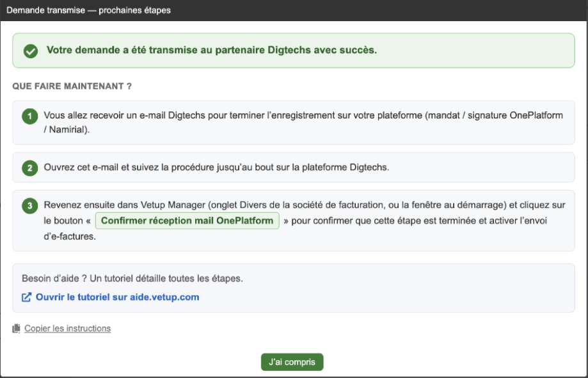Viewport: 588px width, 378px height.
Task: Click the step 2 number badge
Action: pos(29,168)
